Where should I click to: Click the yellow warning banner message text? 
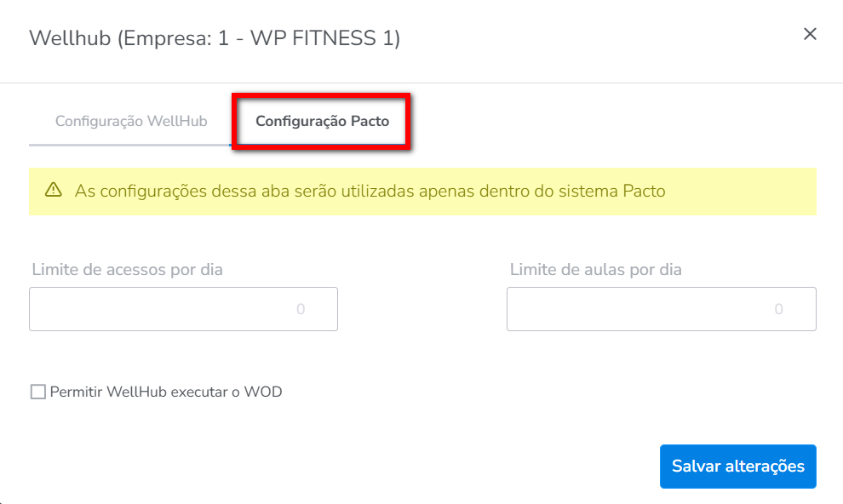click(x=370, y=192)
